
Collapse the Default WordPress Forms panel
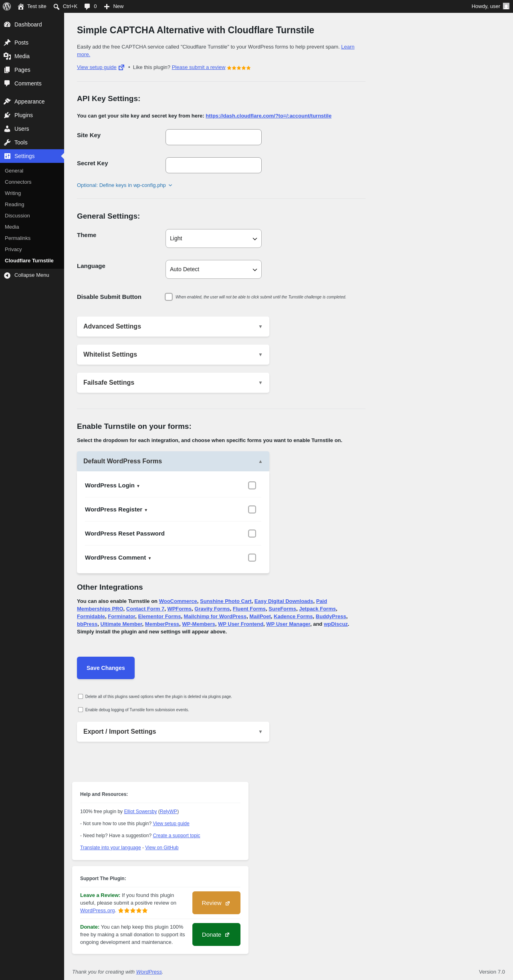[173, 461]
